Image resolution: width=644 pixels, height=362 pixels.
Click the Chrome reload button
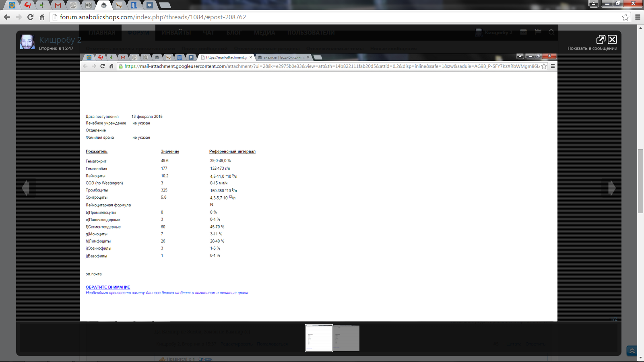pyautogui.click(x=30, y=17)
